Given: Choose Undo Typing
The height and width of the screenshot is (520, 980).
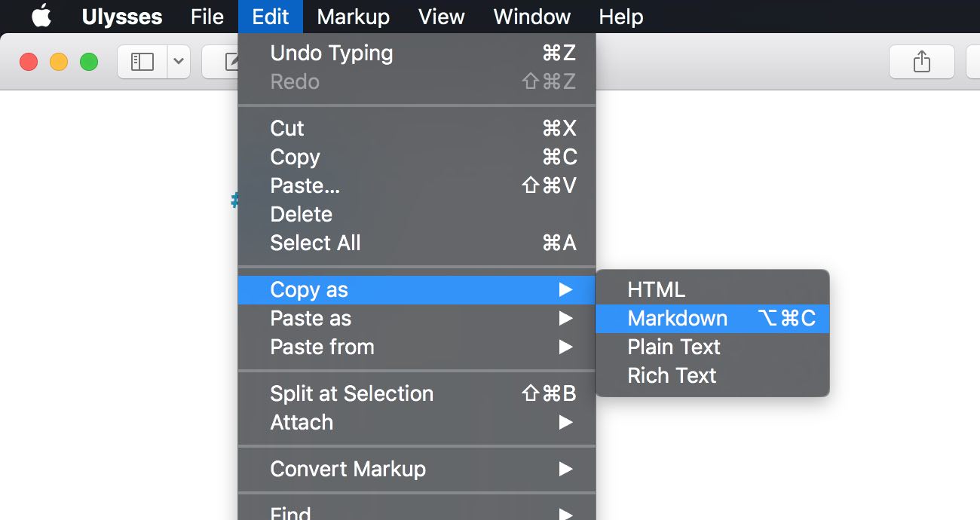Looking at the screenshot, I should coord(417,54).
